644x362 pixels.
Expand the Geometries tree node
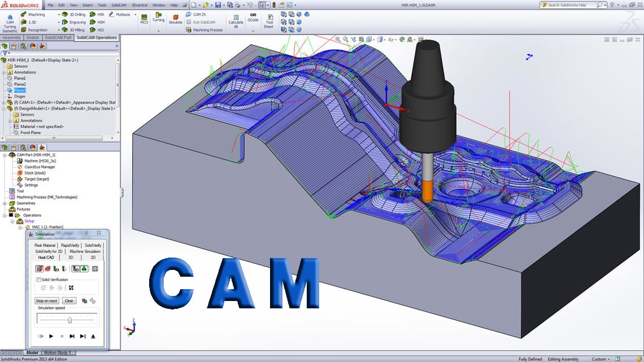click(x=5, y=203)
